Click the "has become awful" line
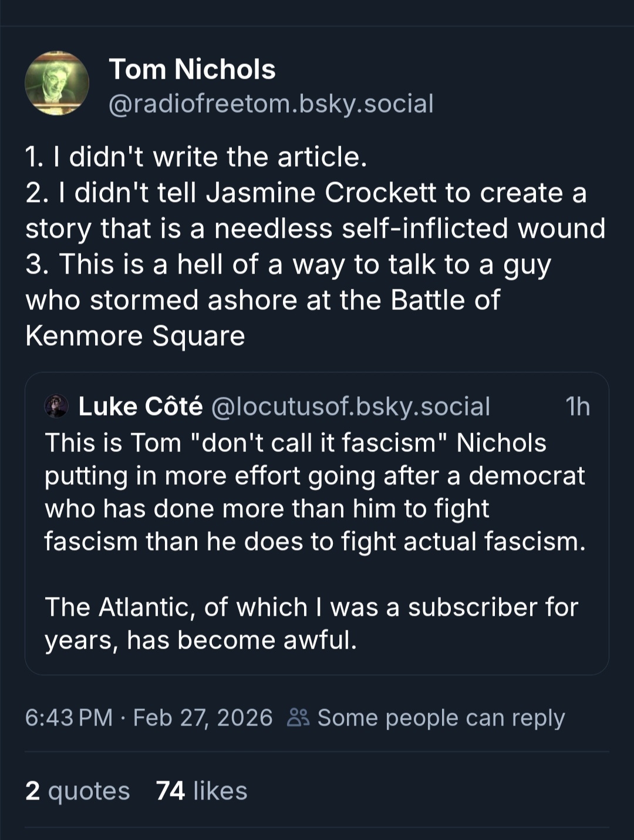 (x=201, y=640)
